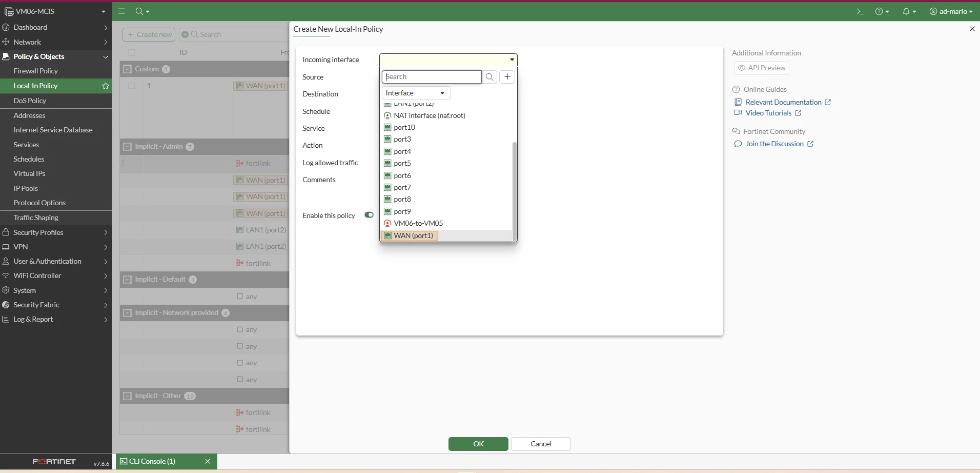Check the select-all checkbox in policy table header

click(x=132, y=52)
